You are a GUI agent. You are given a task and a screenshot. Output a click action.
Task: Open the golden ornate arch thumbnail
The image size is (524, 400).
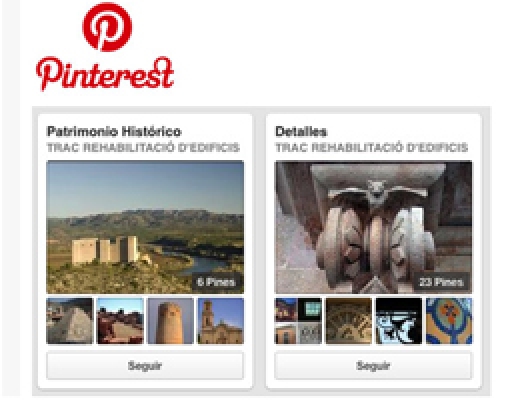point(349,321)
